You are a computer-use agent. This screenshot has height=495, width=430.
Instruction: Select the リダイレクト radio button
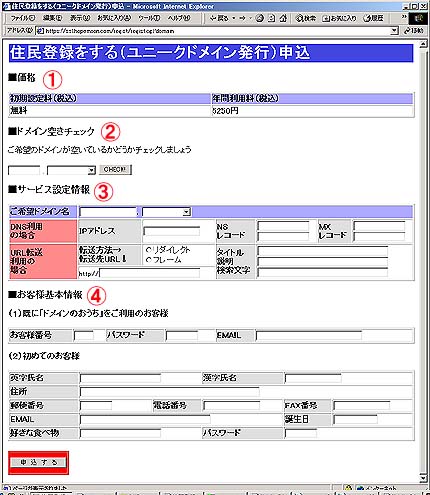149,250
